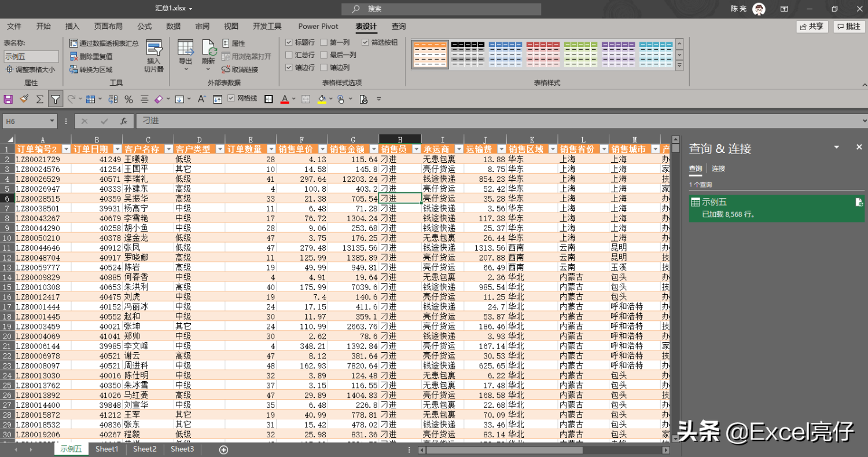The image size is (868, 457).
Task: Click the ribbon display options icon in title bar
Action: (784, 9)
